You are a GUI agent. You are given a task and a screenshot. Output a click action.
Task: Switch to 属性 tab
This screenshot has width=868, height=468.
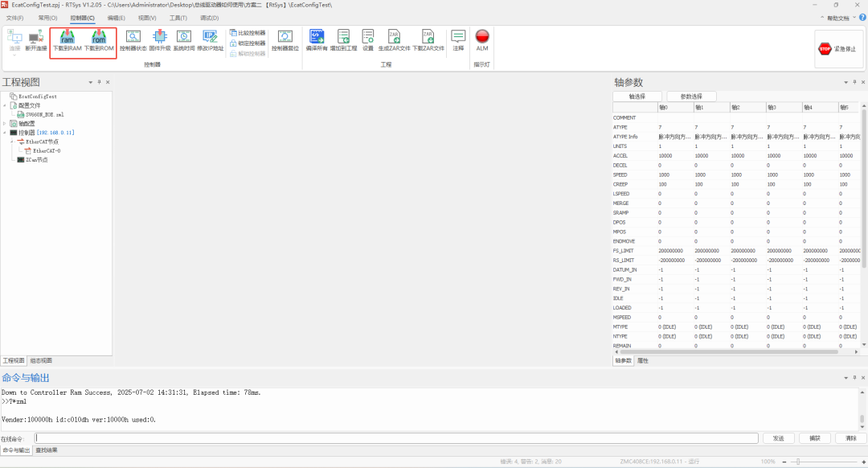click(643, 360)
